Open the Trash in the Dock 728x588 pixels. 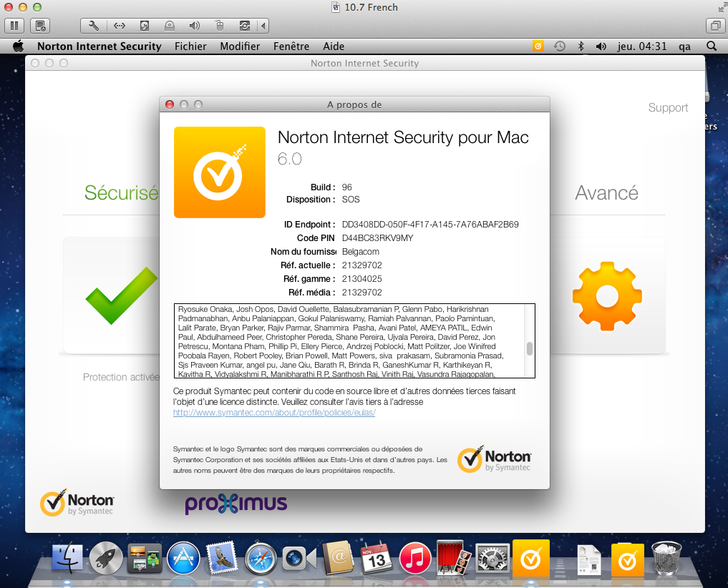point(667,558)
